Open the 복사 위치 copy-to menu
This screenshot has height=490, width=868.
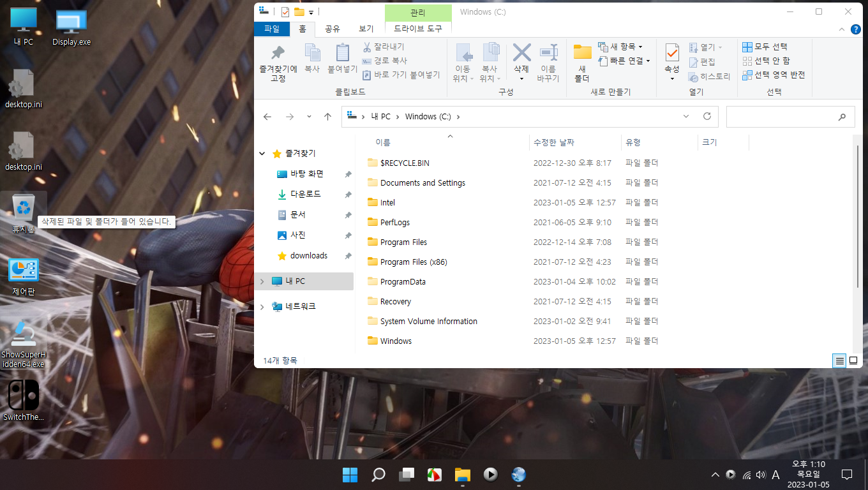[490, 63]
